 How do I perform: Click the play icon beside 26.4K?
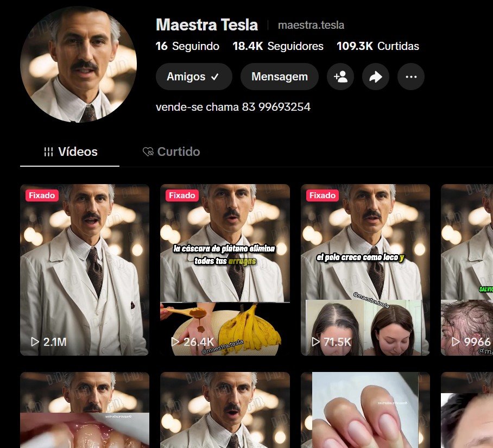(175, 342)
